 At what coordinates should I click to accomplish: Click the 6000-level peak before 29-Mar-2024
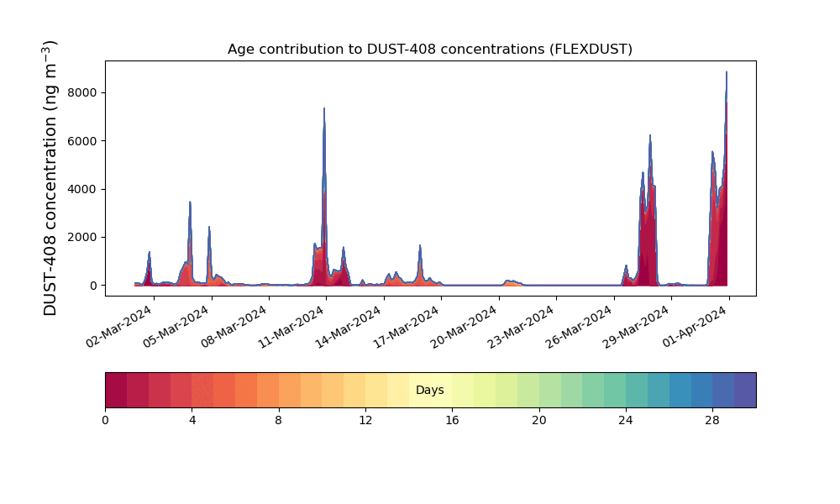[x=650, y=136]
